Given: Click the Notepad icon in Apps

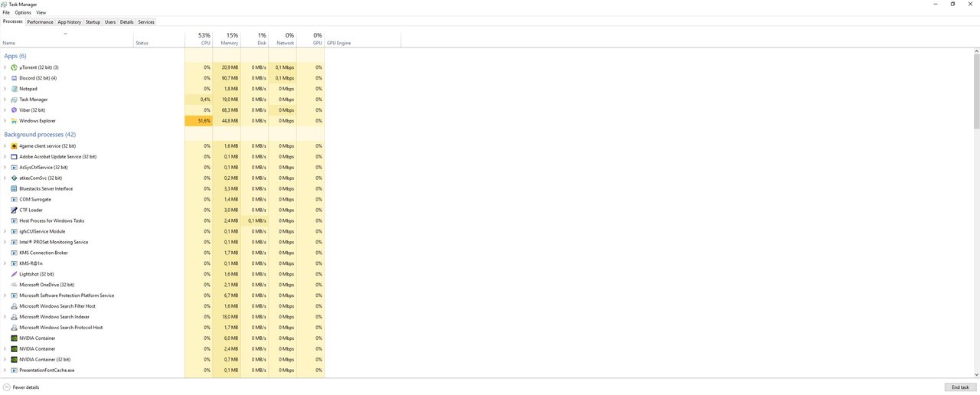Looking at the screenshot, I should click(x=14, y=89).
